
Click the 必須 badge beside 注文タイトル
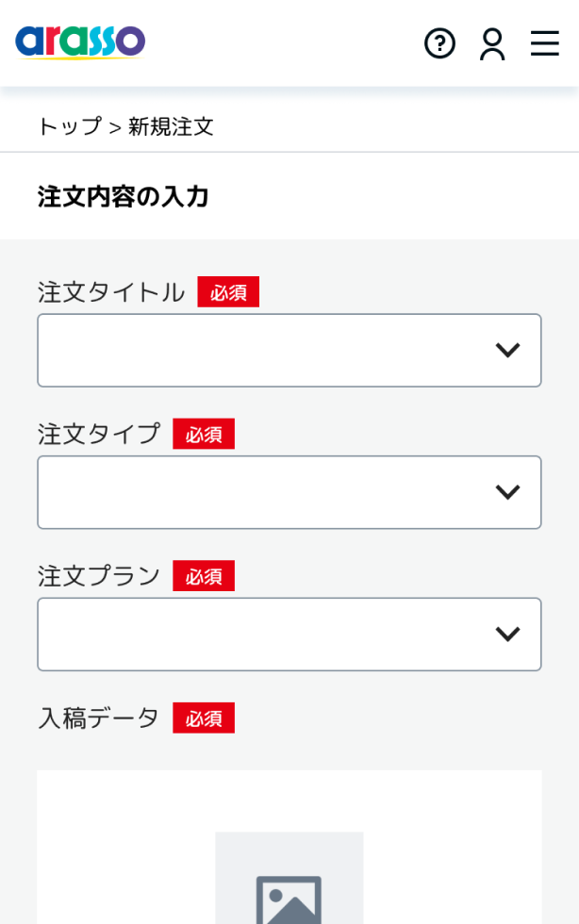tap(228, 292)
